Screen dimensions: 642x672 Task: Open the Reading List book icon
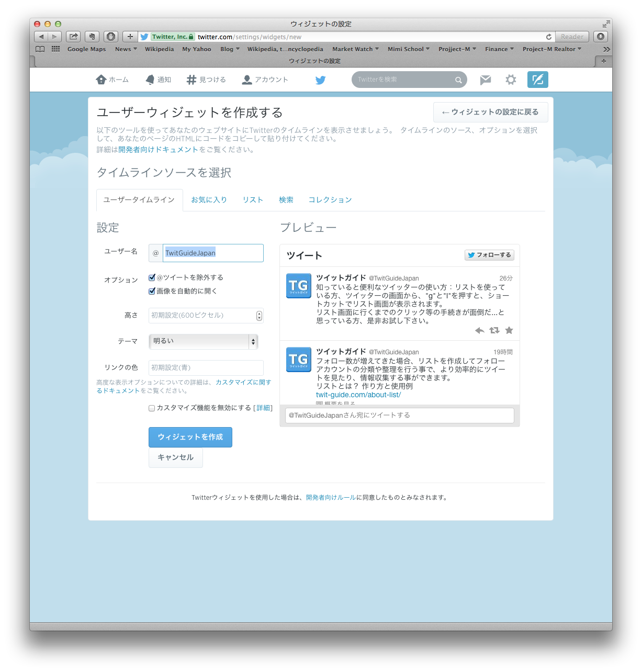(40, 49)
